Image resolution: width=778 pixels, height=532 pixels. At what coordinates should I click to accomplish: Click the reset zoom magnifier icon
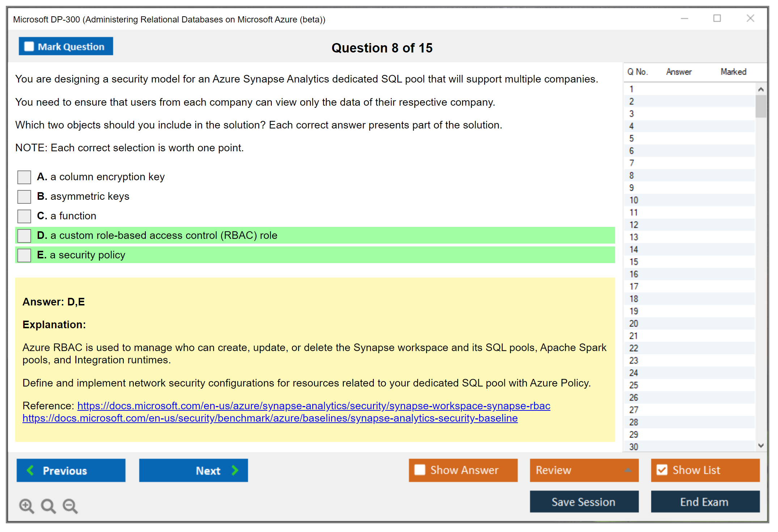click(x=48, y=506)
